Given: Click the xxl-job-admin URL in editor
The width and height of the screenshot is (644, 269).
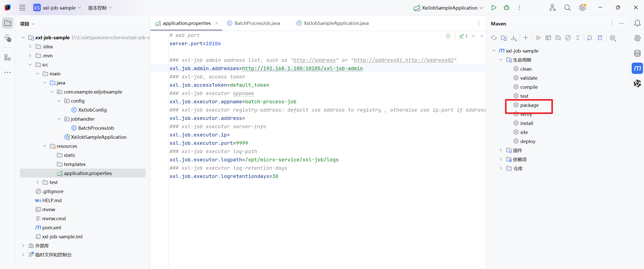Looking at the screenshot, I should [302, 68].
